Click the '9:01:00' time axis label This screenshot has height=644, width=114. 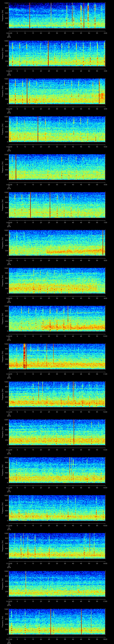9,33
